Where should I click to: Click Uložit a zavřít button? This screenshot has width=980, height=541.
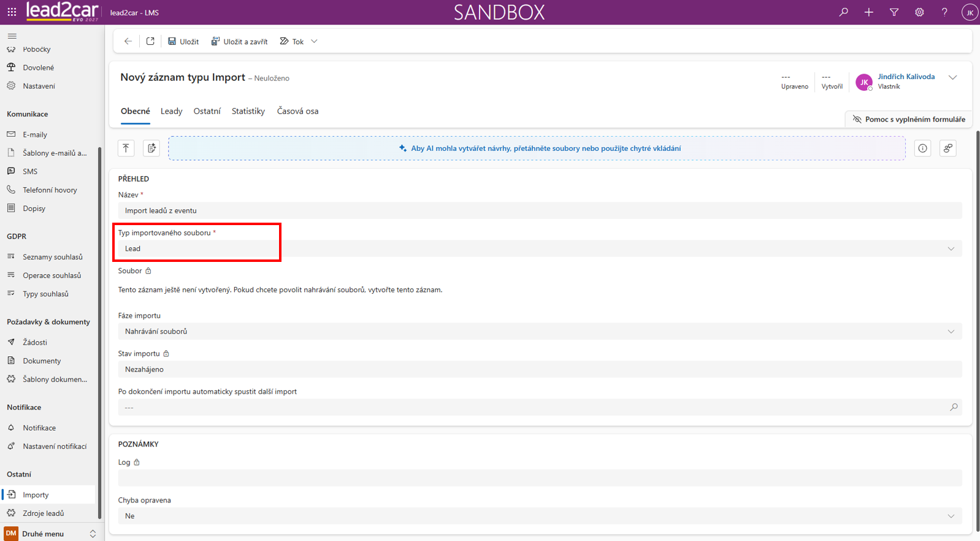pyautogui.click(x=240, y=41)
